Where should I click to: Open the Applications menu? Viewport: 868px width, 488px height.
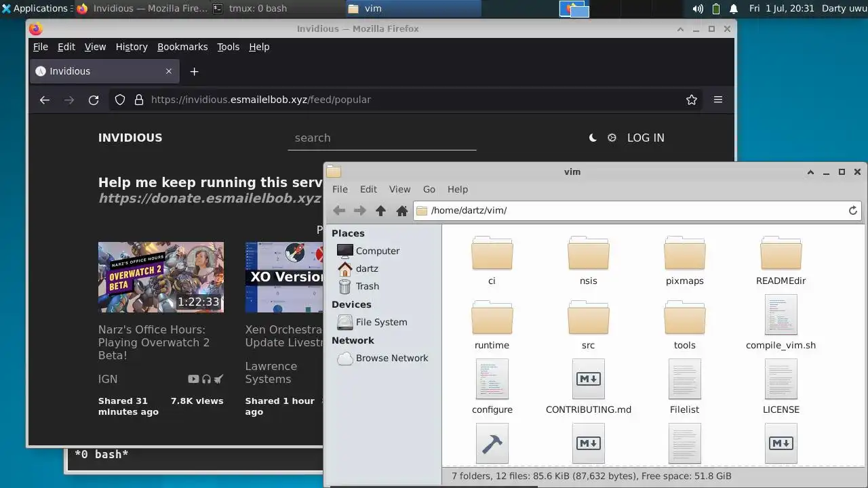click(x=35, y=9)
